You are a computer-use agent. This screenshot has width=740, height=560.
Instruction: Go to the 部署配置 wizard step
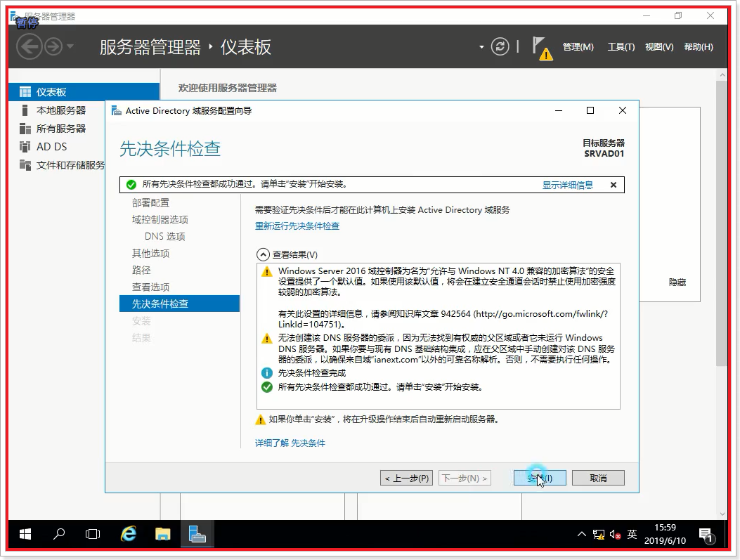click(x=150, y=203)
